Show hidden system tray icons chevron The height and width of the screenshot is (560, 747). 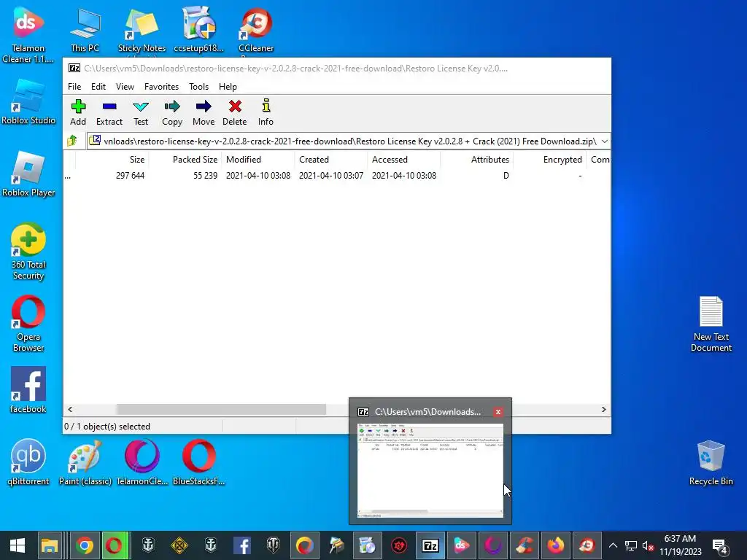click(613, 545)
